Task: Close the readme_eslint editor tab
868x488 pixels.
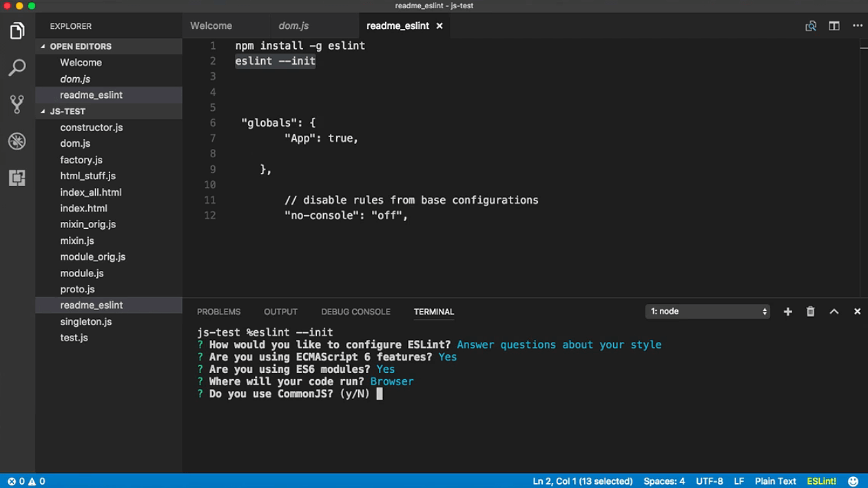Action: click(440, 26)
